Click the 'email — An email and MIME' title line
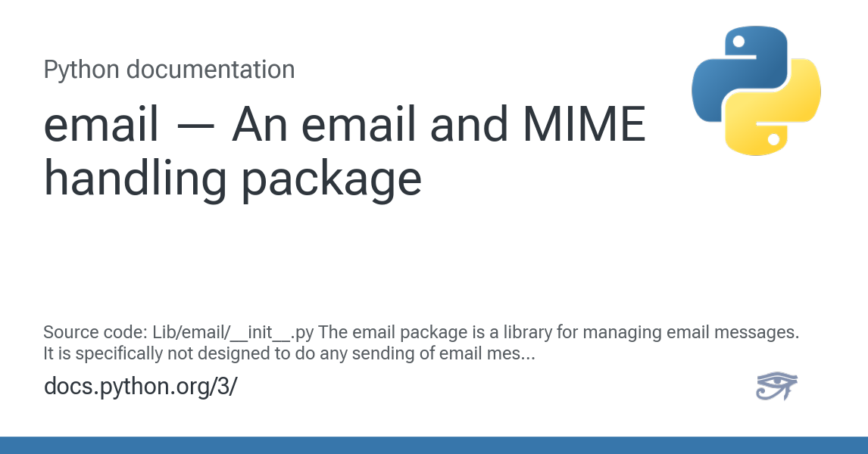This screenshot has width=868, height=454. 345,125
